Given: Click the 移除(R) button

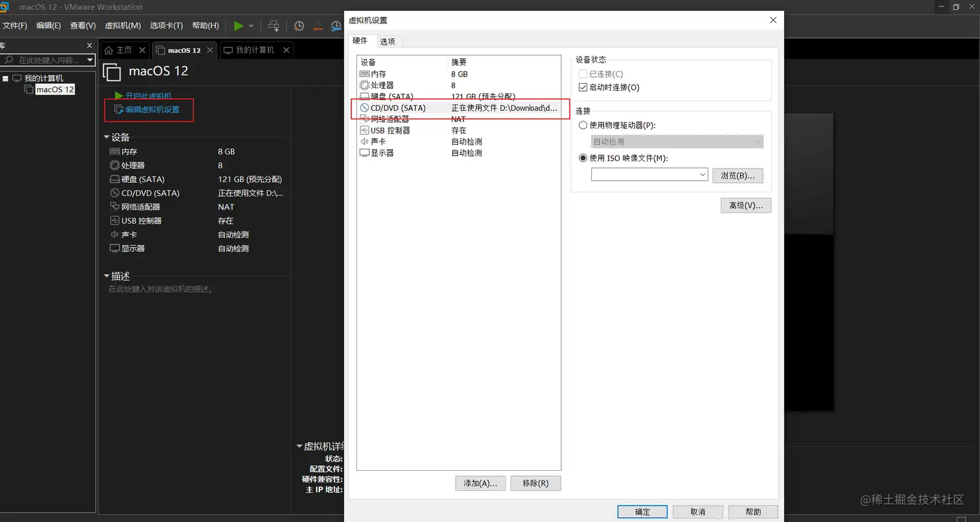Looking at the screenshot, I should point(535,483).
